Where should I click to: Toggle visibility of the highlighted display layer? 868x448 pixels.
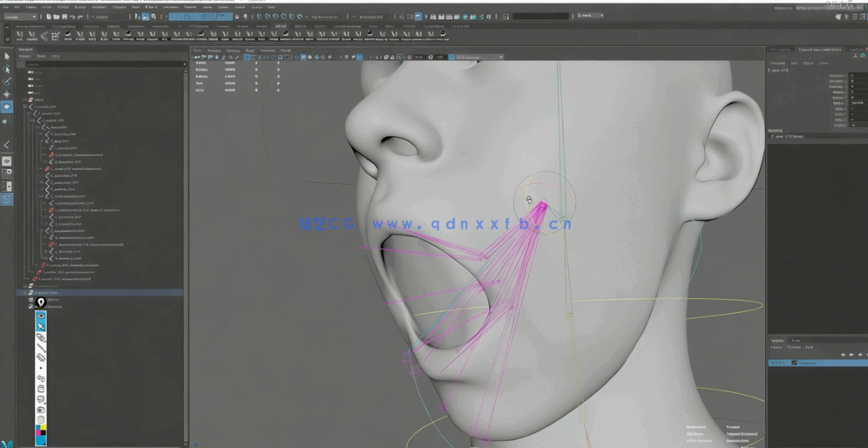(773, 363)
